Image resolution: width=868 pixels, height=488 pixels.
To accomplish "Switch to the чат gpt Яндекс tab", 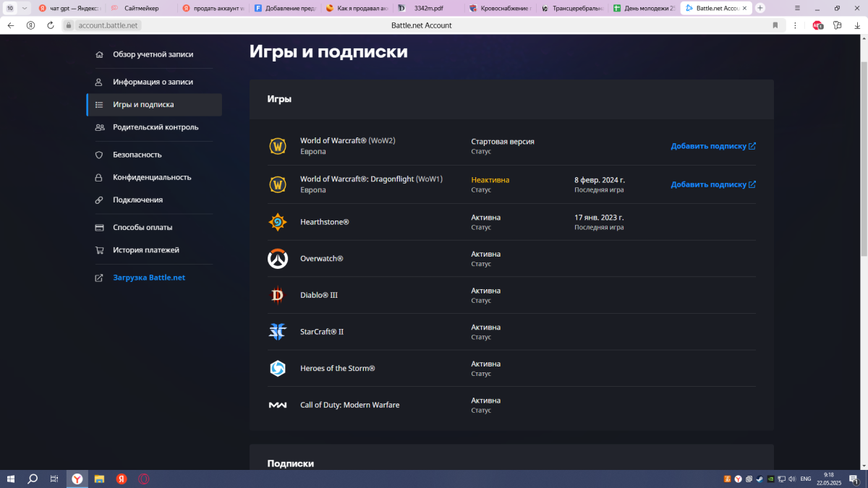I will pyautogui.click(x=69, y=8).
